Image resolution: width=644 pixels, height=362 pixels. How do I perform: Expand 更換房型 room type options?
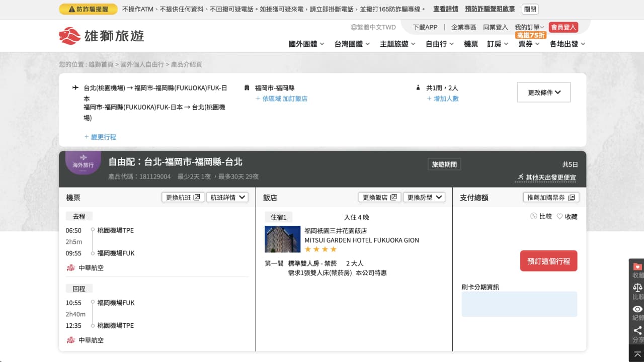pos(424,197)
